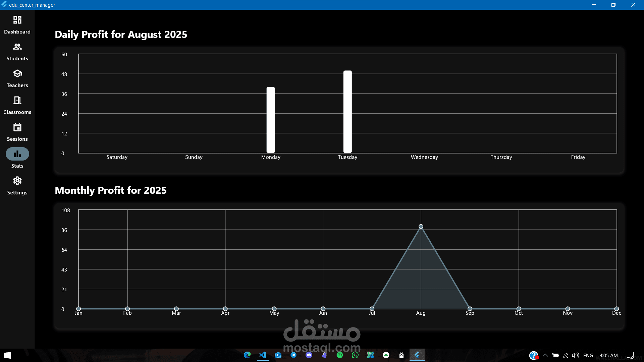Open Settings gear in sidebar
Screen dimensions: 644x362
coord(17,181)
